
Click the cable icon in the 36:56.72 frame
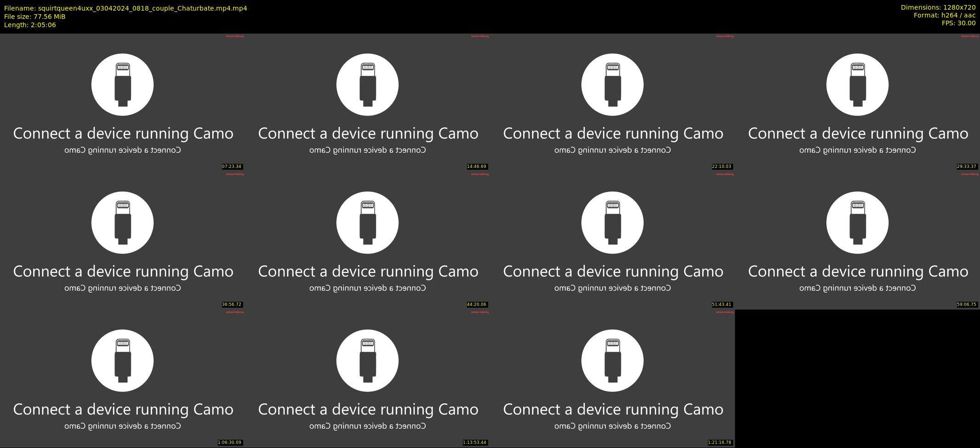(x=122, y=223)
